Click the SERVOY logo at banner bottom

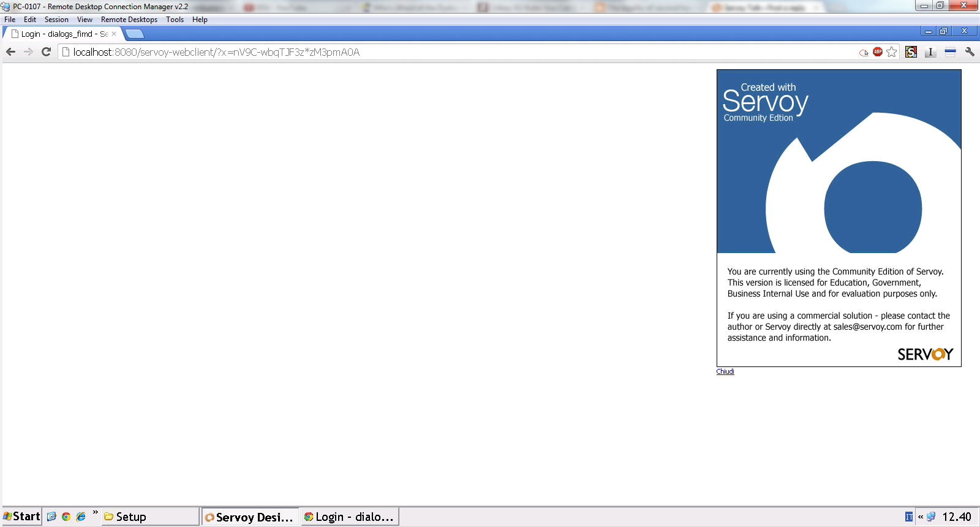925,354
